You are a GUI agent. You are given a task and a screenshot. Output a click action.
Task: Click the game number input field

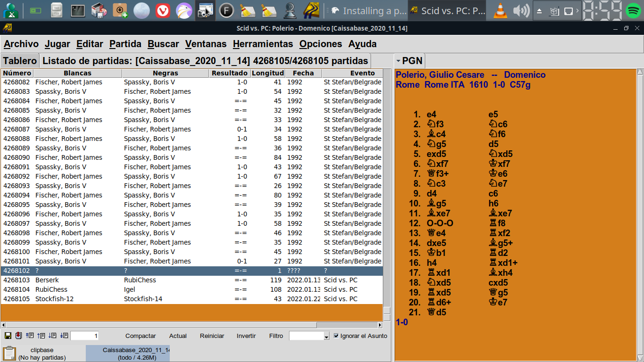click(x=84, y=336)
